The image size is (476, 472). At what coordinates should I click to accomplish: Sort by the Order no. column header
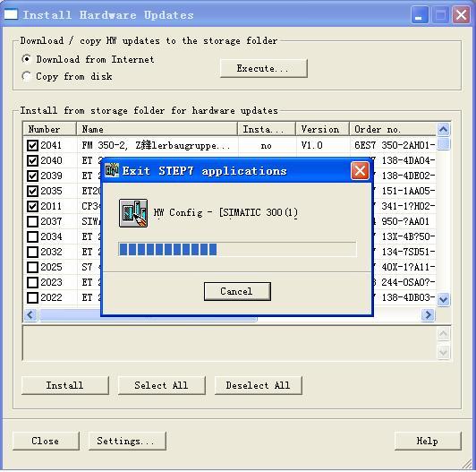point(393,129)
